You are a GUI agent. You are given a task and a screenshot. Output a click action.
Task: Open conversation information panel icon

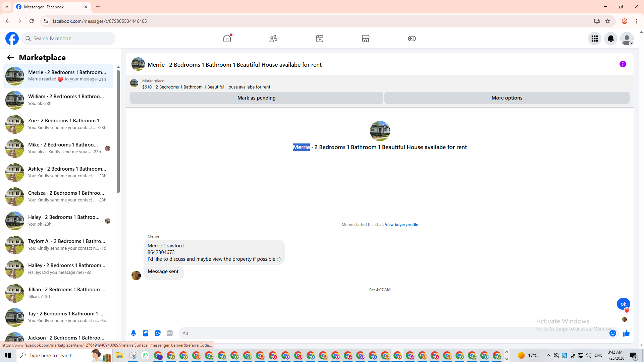pyautogui.click(x=623, y=64)
